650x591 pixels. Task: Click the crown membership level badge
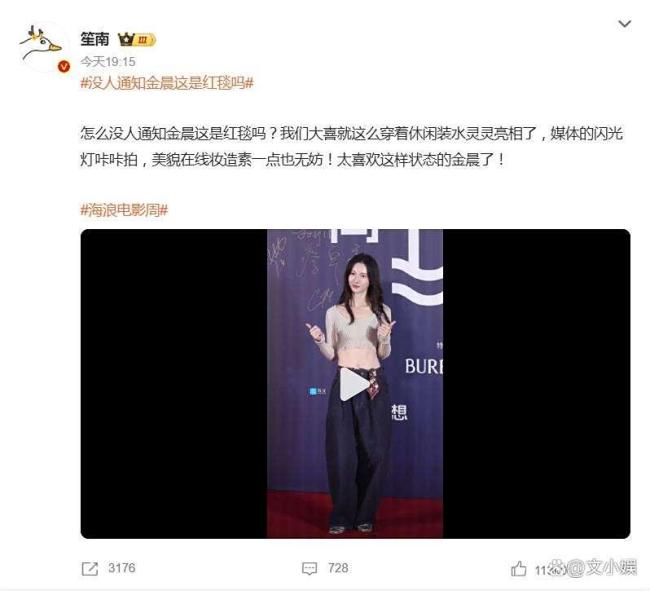[137, 40]
